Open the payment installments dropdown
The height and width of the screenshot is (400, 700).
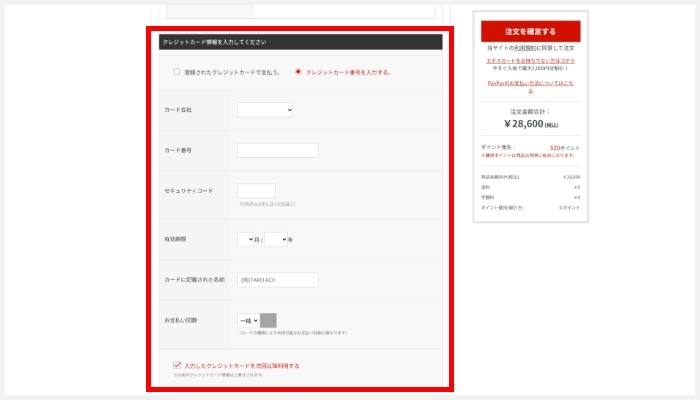coord(248,320)
